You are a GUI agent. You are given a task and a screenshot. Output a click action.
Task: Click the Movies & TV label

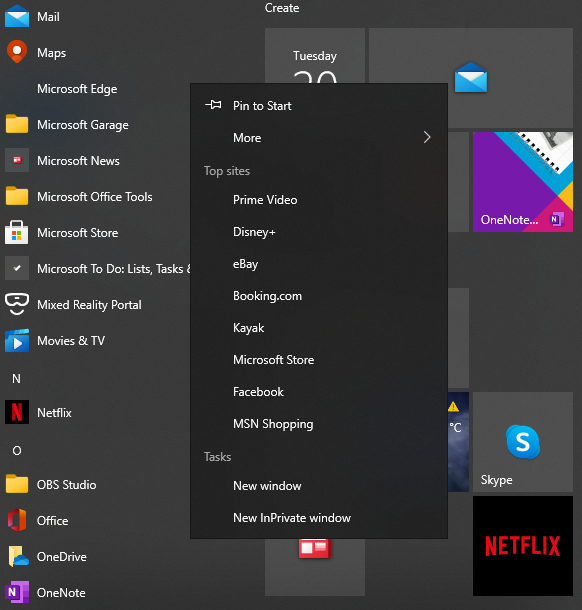(71, 341)
